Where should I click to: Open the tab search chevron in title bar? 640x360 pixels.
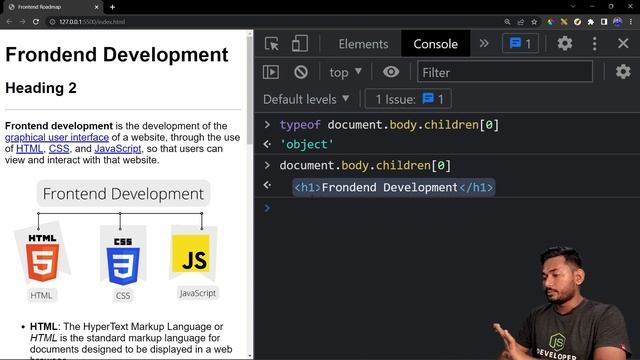[x=573, y=7]
